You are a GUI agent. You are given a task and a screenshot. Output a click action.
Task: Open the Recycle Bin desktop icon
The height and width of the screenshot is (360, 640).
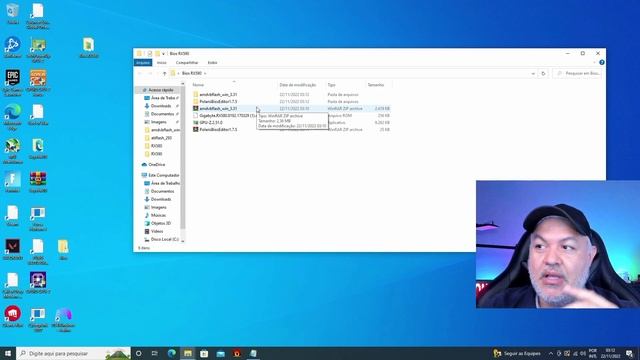point(13,13)
